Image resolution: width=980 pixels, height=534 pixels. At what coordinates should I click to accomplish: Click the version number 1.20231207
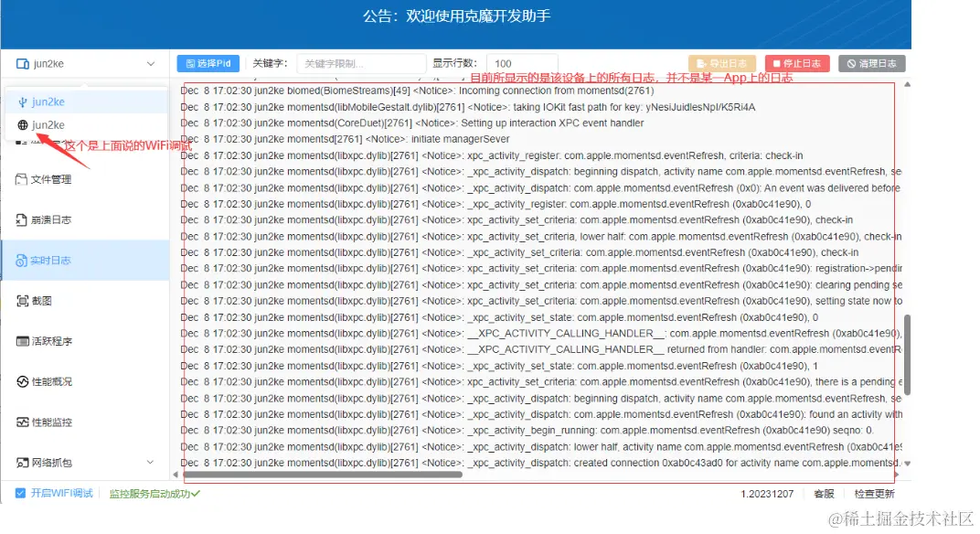tap(767, 494)
